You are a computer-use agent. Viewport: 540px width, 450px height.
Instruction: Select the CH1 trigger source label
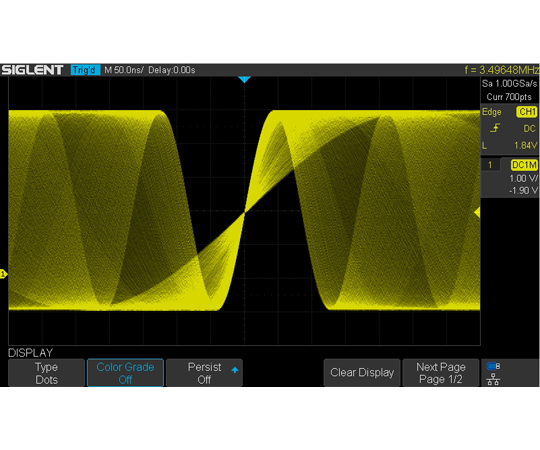[x=527, y=112]
